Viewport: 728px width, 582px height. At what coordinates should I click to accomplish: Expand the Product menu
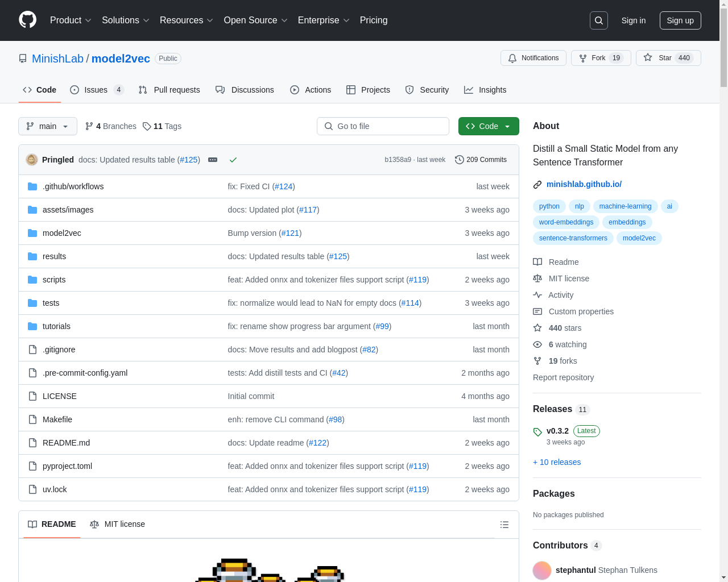click(x=71, y=20)
